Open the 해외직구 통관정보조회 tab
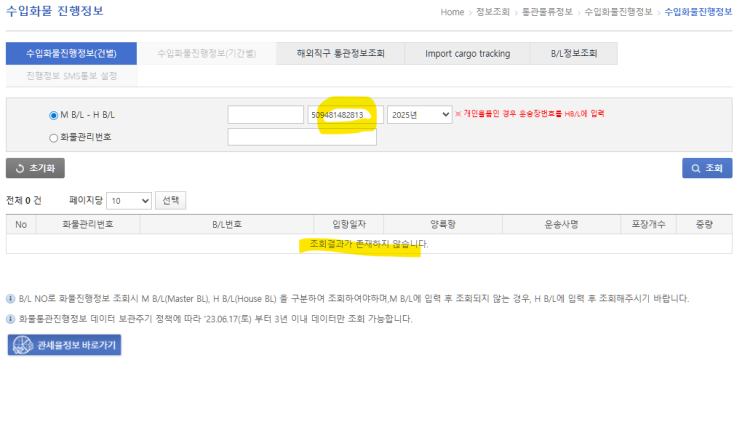This screenshot has height=438, width=750. pos(340,54)
